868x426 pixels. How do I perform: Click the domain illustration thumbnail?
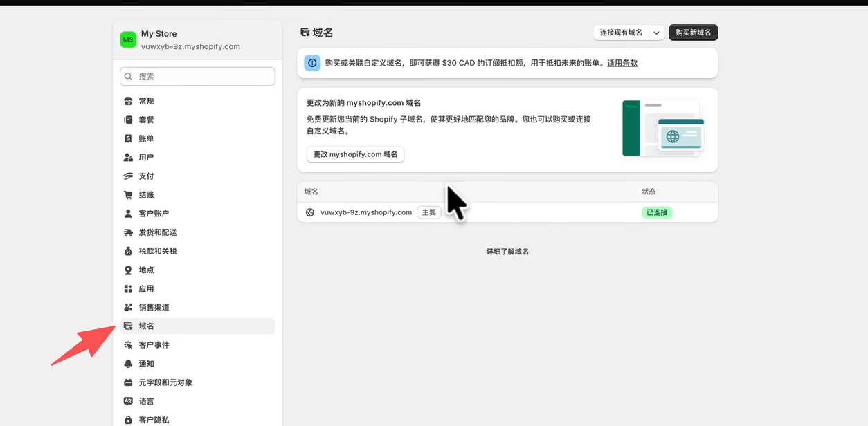(663, 129)
